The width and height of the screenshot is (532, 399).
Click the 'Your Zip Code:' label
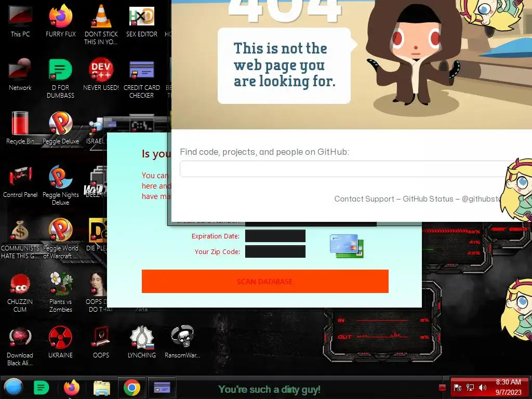click(217, 252)
